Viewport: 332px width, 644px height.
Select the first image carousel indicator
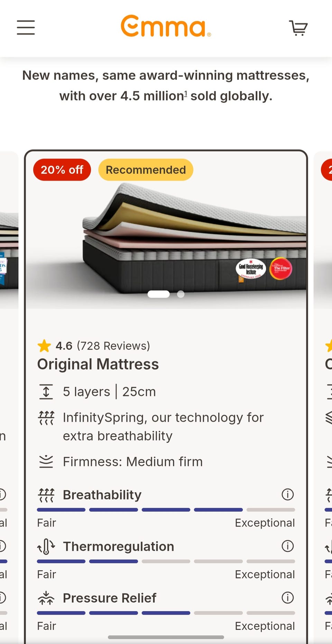(x=158, y=294)
